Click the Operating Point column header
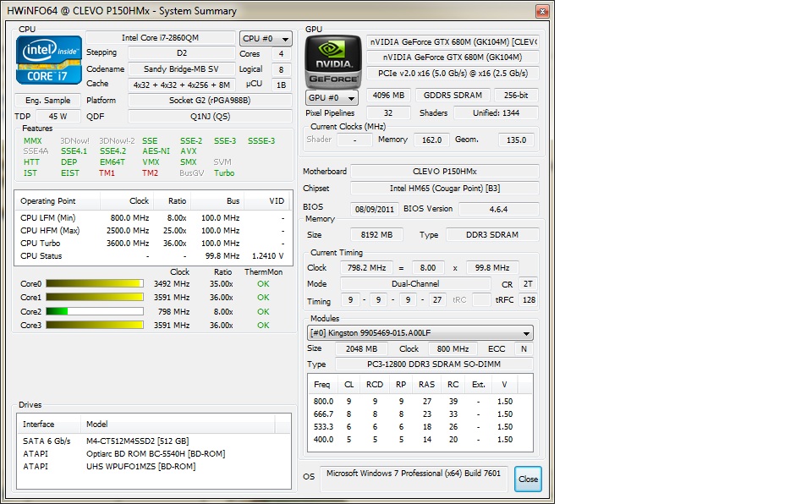This screenshot has height=504, width=812. click(58, 201)
